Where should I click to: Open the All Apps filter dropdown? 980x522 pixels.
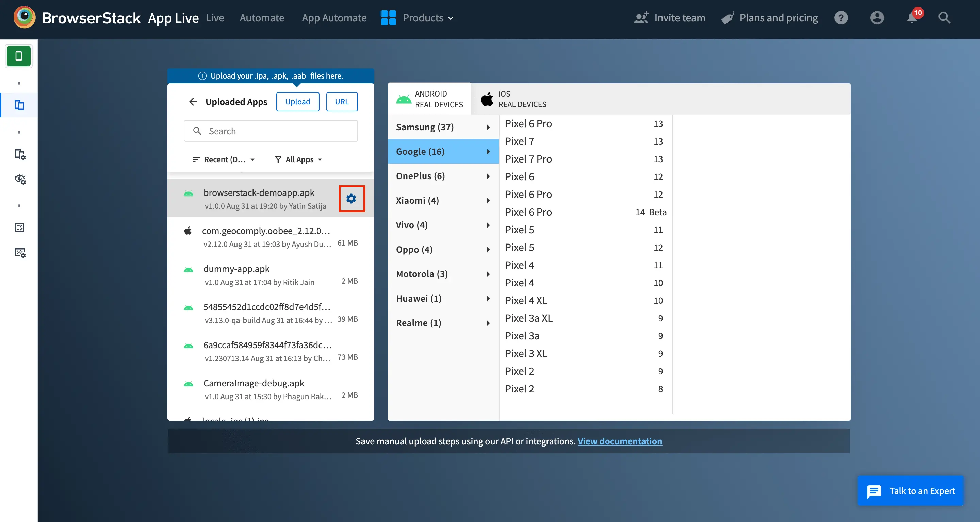pos(299,159)
